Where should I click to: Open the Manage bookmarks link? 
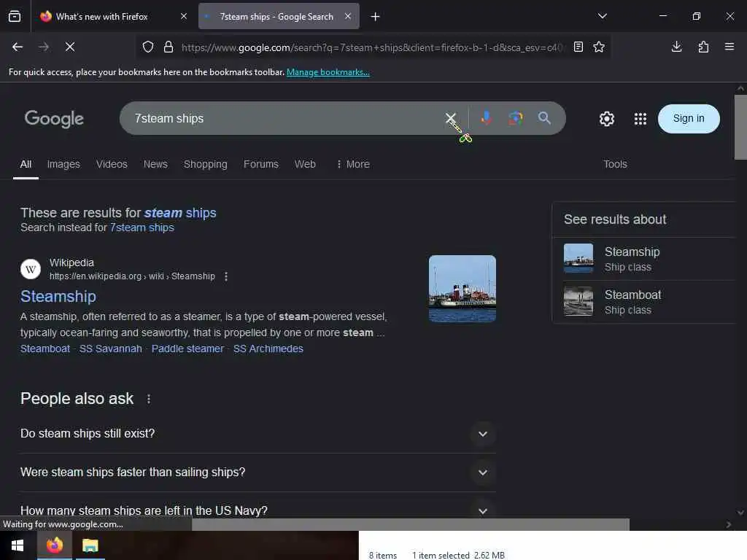coord(328,72)
